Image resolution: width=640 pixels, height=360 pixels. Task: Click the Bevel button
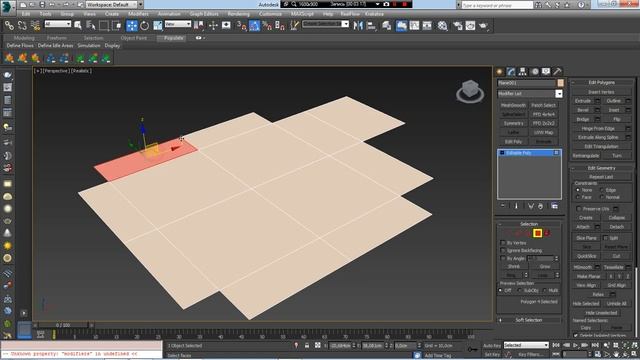pos(582,110)
